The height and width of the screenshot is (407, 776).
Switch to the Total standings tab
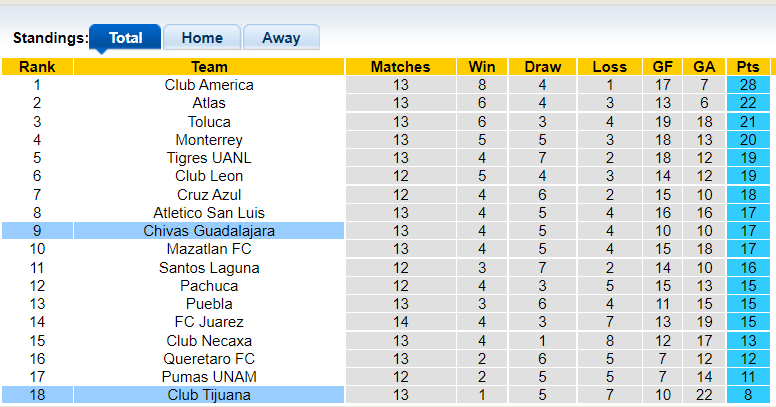pyautogui.click(x=125, y=38)
